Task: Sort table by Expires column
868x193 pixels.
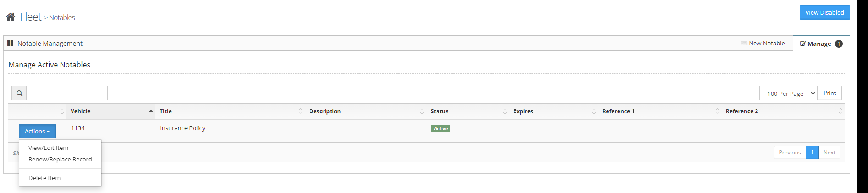Action: (553, 111)
